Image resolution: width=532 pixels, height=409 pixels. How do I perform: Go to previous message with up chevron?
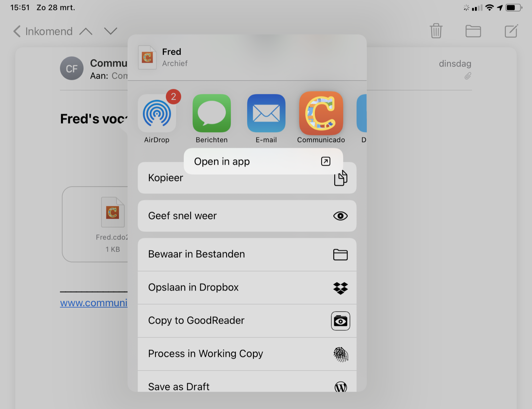tap(86, 31)
